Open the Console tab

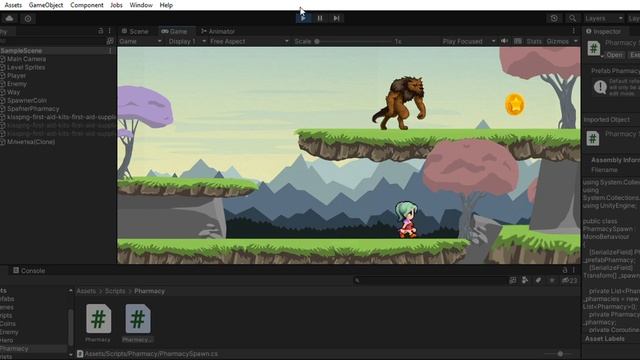(29, 271)
